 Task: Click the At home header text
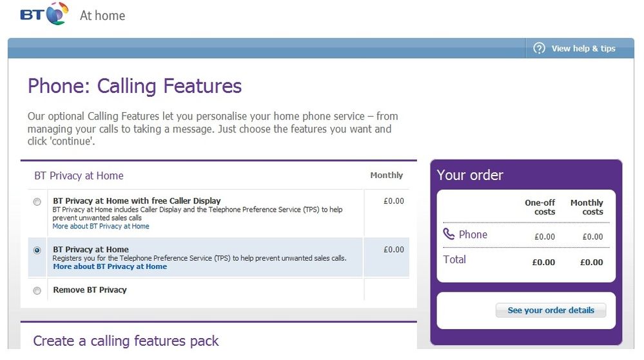point(102,15)
